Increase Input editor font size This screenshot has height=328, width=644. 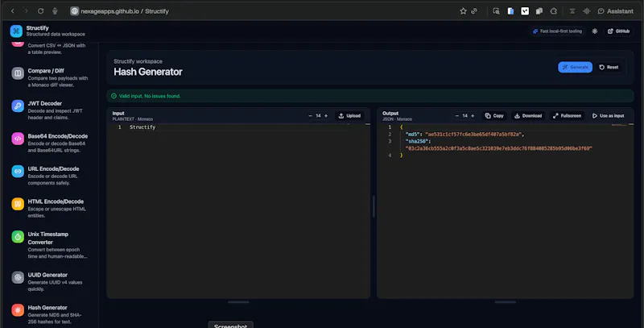click(x=326, y=116)
